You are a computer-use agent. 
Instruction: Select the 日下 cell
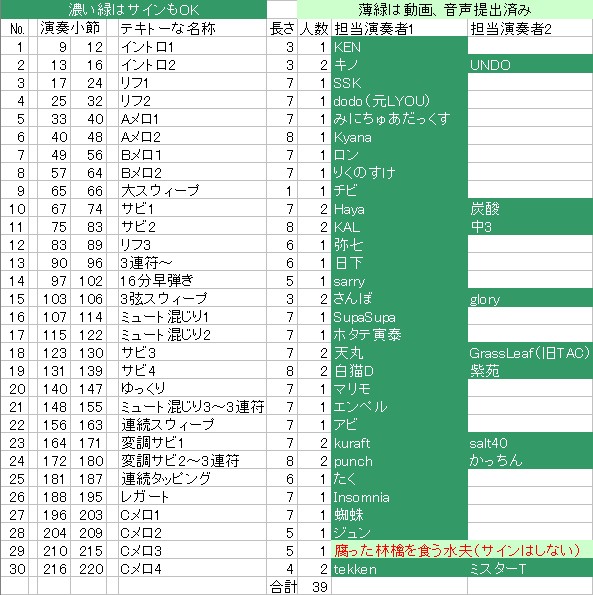pyautogui.click(x=400, y=263)
